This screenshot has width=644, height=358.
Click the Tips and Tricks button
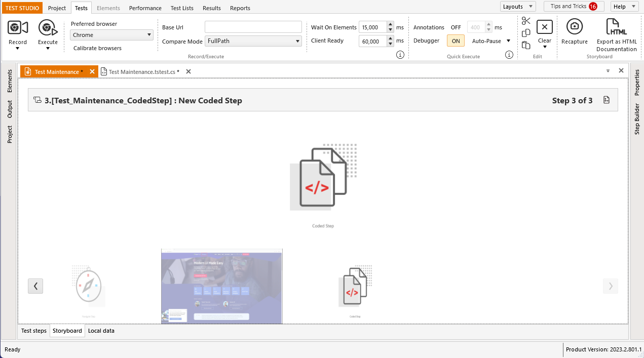(574, 7)
